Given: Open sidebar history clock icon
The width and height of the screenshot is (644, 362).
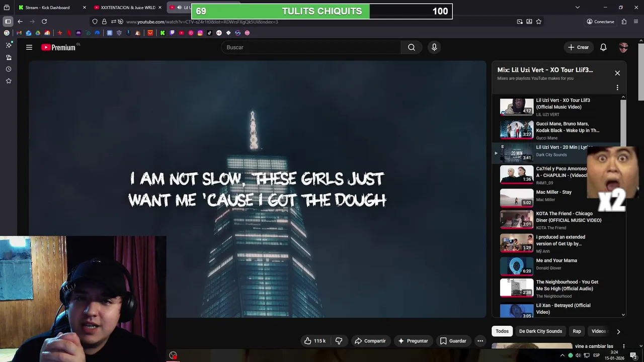Looking at the screenshot, I should click(9, 69).
